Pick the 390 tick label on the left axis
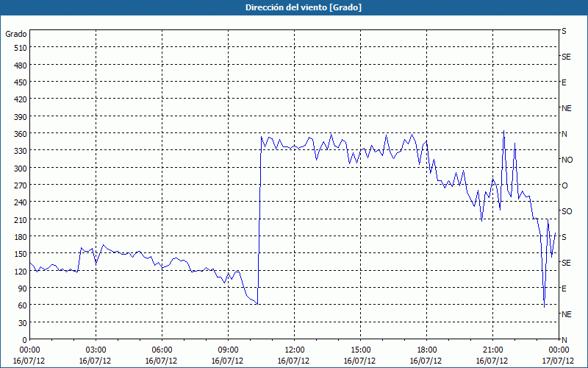Screen dimensions: 588x368 pos(21,117)
